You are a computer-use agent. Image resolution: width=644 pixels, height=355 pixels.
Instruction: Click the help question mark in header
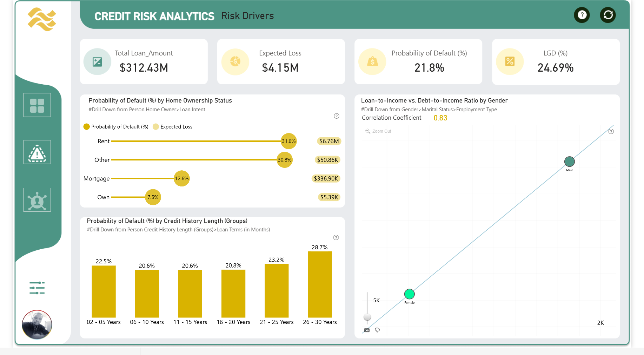(582, 15)
